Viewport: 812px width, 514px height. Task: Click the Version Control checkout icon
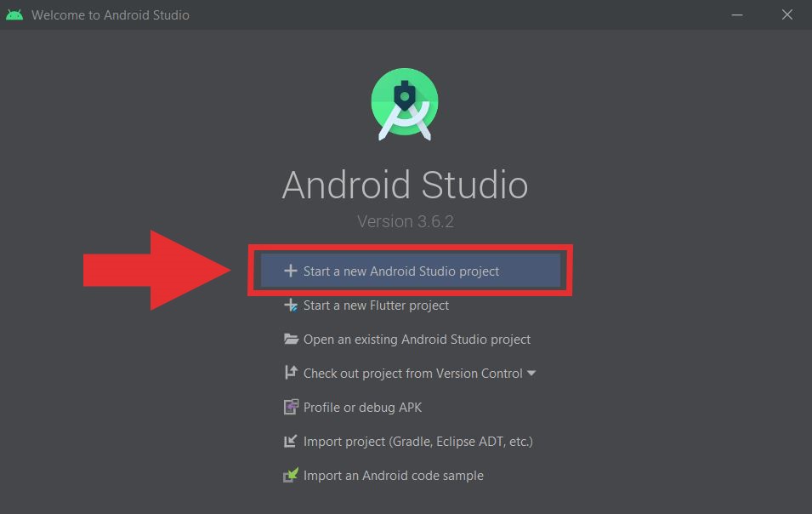click(291, 373)
